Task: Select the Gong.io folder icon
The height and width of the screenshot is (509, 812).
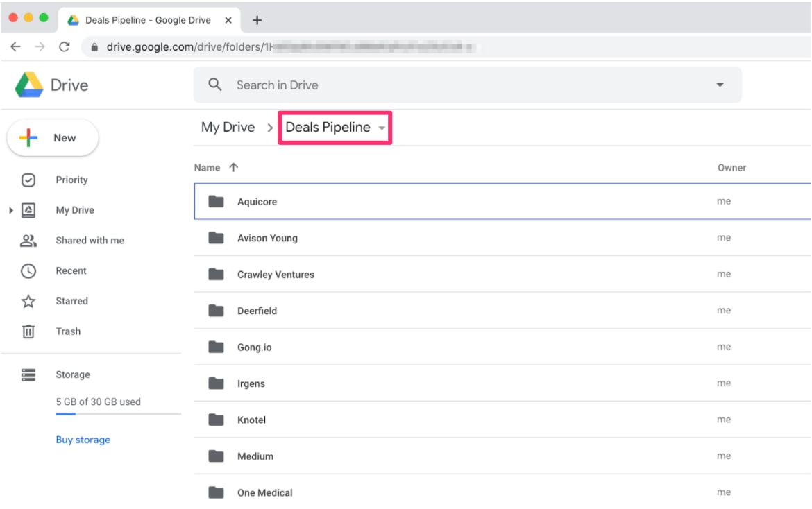Action: tap(216, 347)
